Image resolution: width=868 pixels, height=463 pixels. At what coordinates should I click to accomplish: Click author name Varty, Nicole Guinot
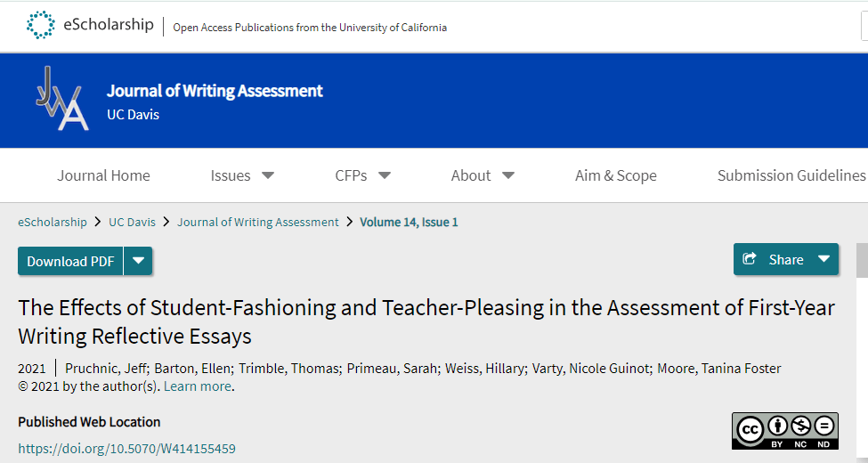click(590, 369)
